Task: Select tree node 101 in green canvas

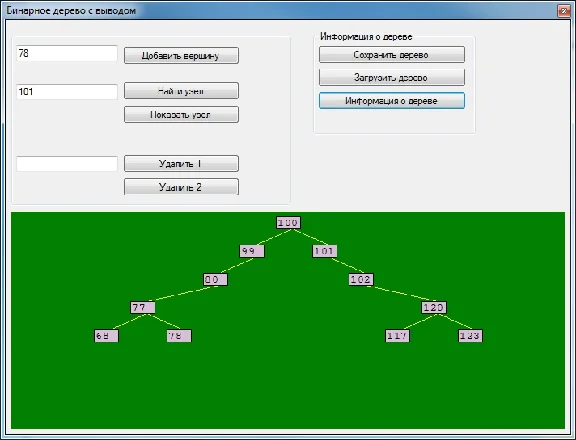Action: [325, 251]
